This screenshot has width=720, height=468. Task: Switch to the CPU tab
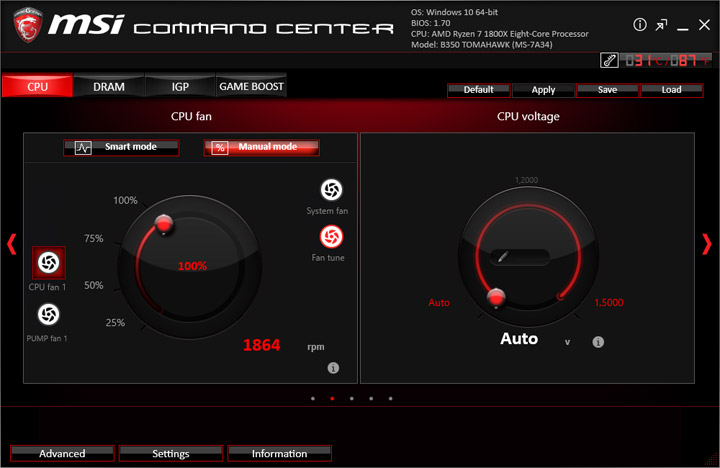coord(37,86)
